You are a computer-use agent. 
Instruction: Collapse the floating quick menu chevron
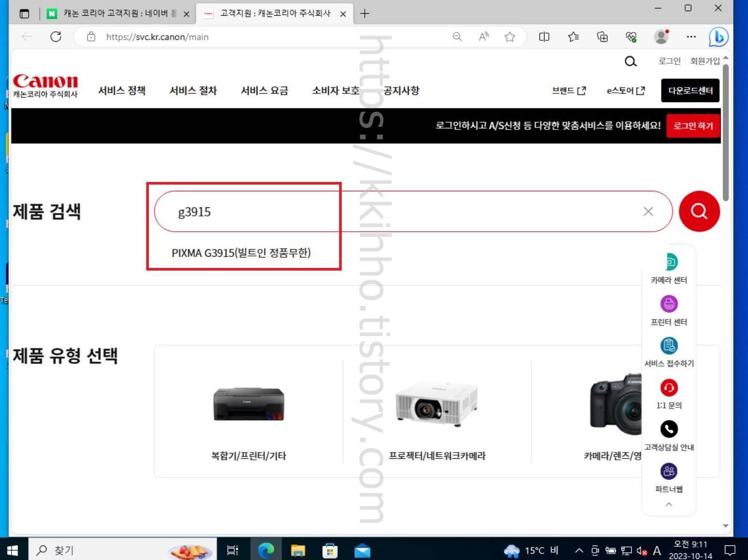tap(669, 504)
